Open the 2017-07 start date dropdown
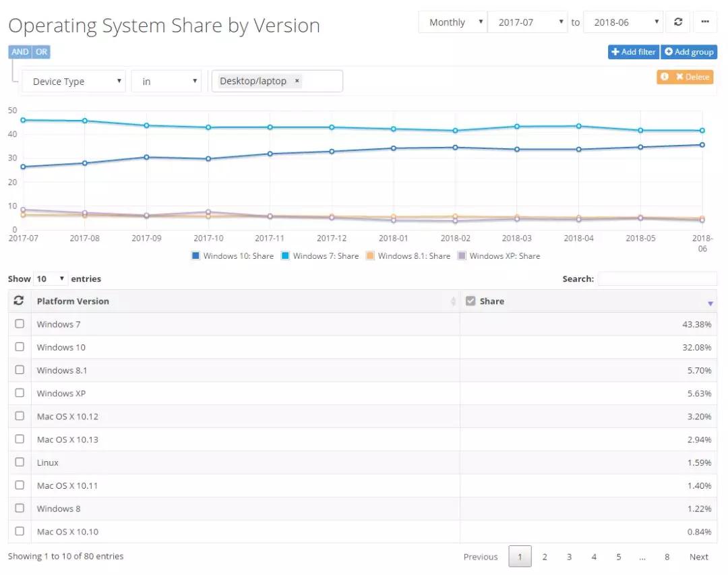 527,22
